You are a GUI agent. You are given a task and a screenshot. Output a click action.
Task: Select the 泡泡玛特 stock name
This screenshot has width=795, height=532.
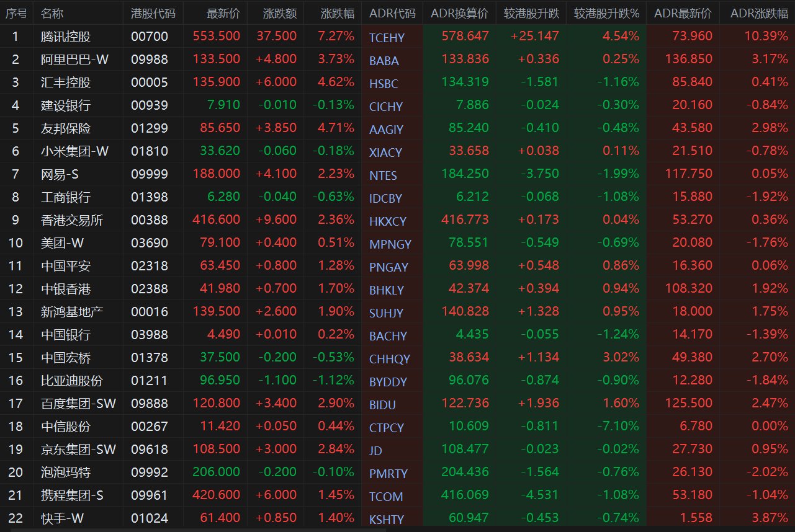tap(66, 472)
